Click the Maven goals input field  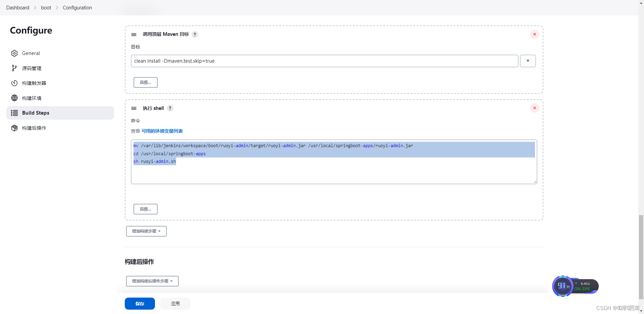click(324, 61)
